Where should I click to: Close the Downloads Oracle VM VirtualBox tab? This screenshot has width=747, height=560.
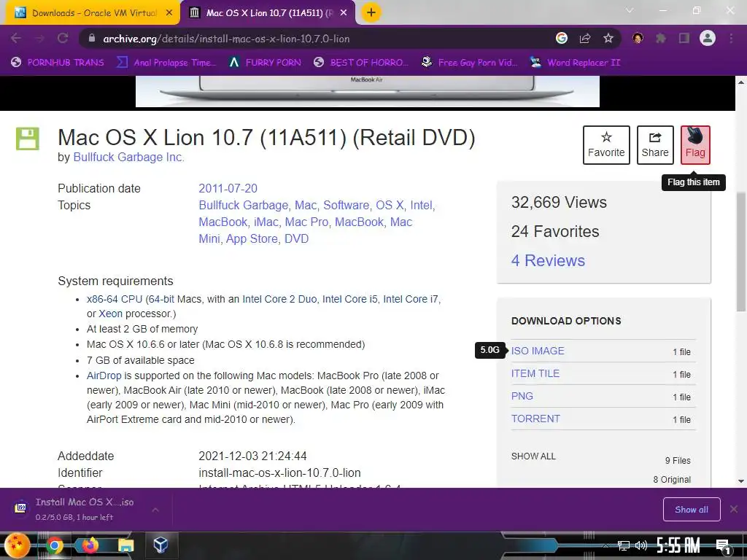click(169, 13)
